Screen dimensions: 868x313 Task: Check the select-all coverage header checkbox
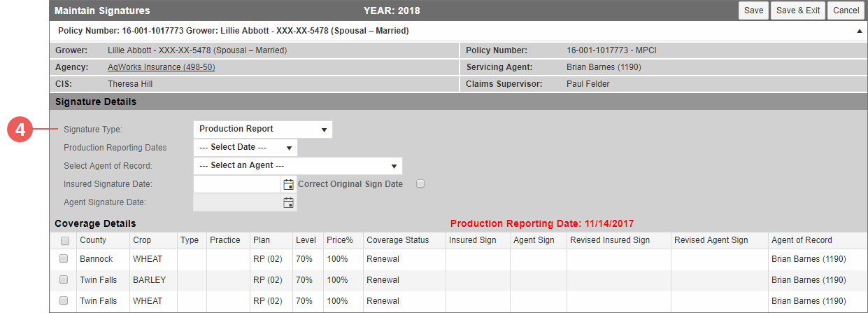coord(65,241)
